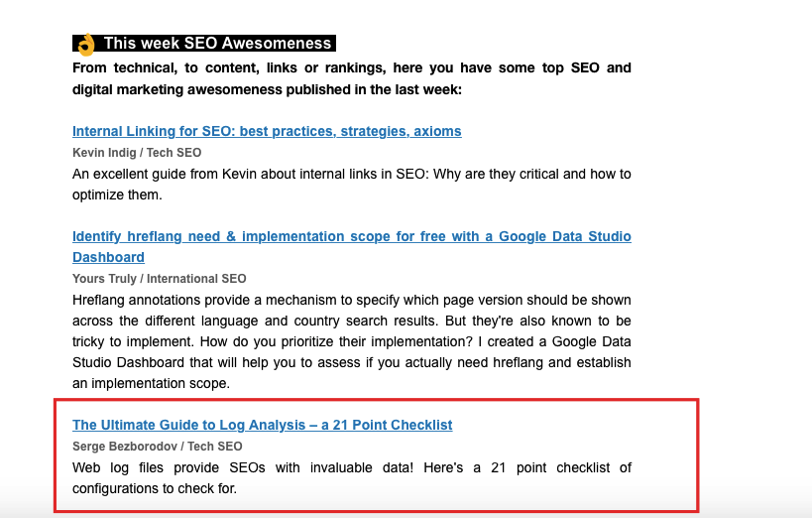812x518 pixels.
Task: Click the text 'configurations to check for.'
Action: coord(155,488)
